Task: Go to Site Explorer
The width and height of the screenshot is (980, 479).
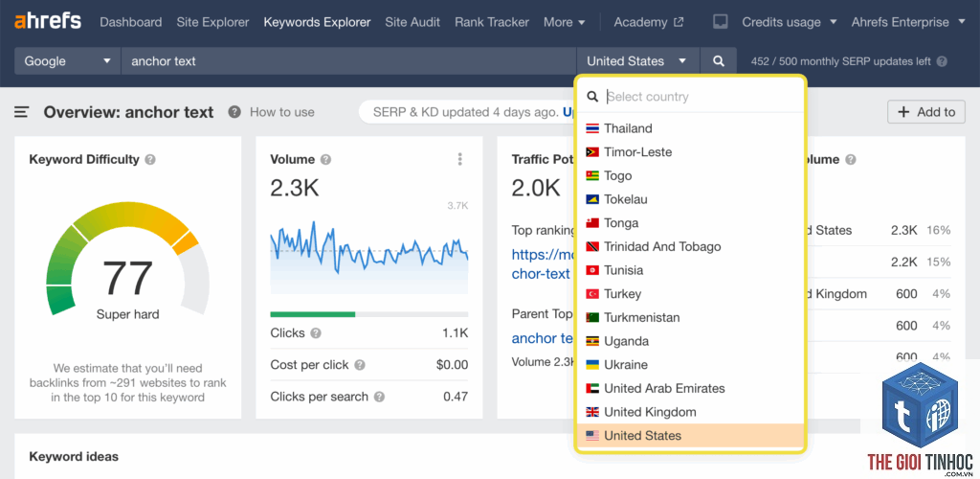Action: (x=212, y=22)
